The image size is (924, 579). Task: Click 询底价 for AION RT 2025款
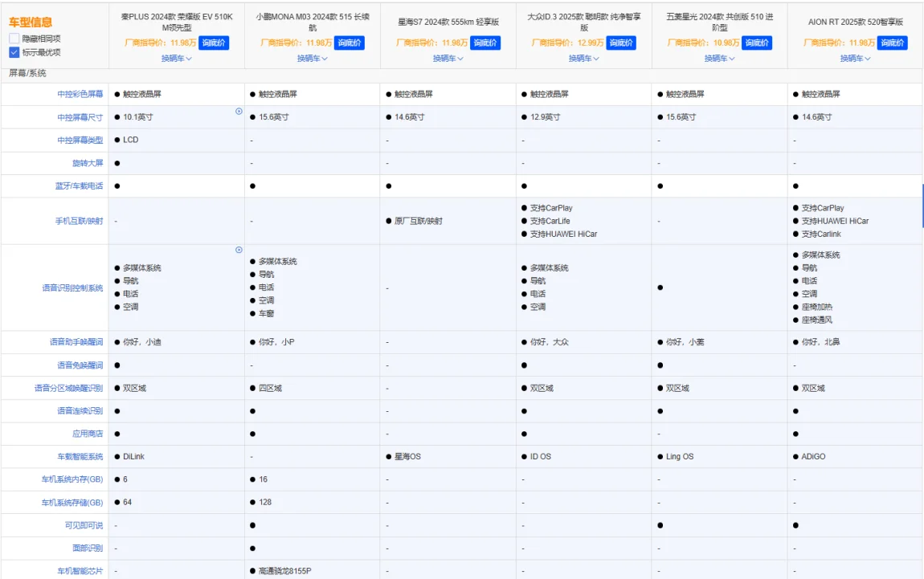[x=893, y=43]
